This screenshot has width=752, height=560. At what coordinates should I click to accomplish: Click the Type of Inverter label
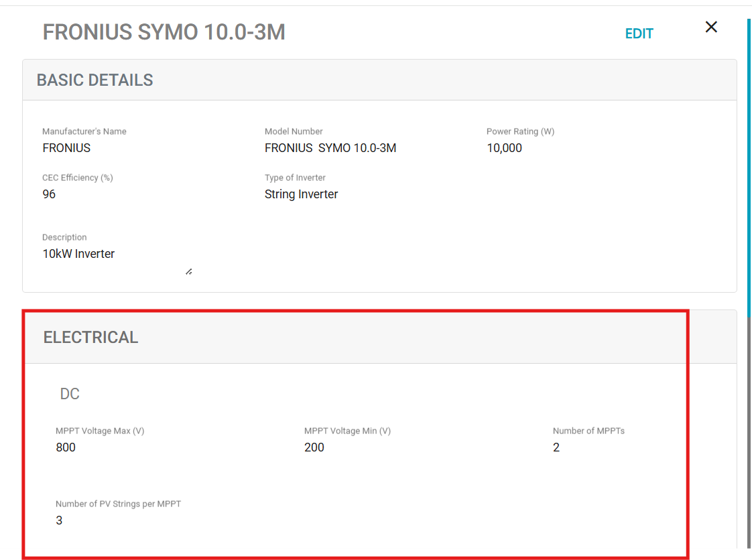click(x=295, y=178)
